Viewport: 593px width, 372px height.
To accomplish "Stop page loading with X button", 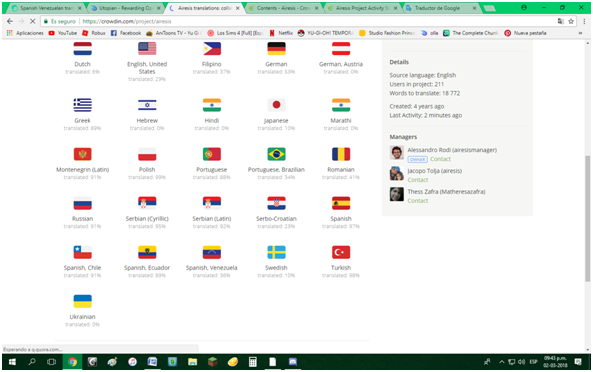I will 33,22.
